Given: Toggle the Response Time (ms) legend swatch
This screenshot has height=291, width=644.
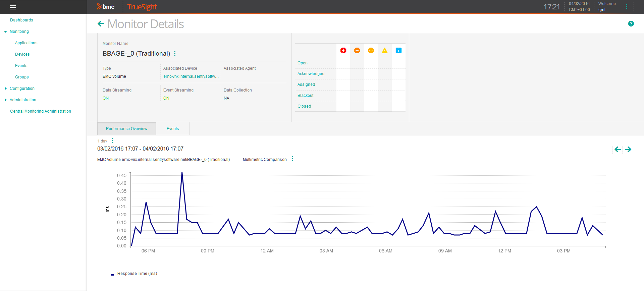Looking at the screenshot, I should (112, 275).
